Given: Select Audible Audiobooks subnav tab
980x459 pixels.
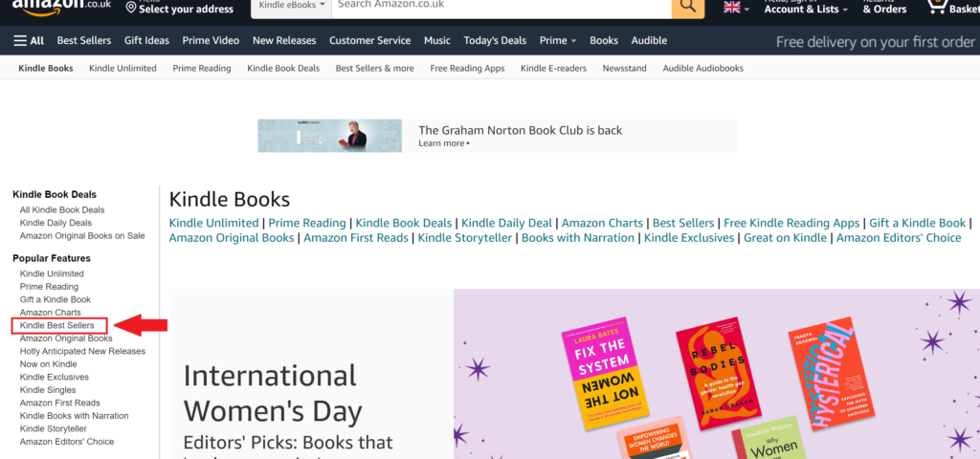Looking at the screenshot, I should tap(703, 68).
